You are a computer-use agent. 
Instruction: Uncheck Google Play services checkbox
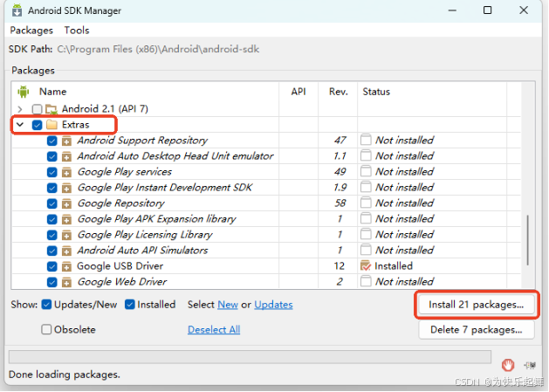[x=51, y=172]
